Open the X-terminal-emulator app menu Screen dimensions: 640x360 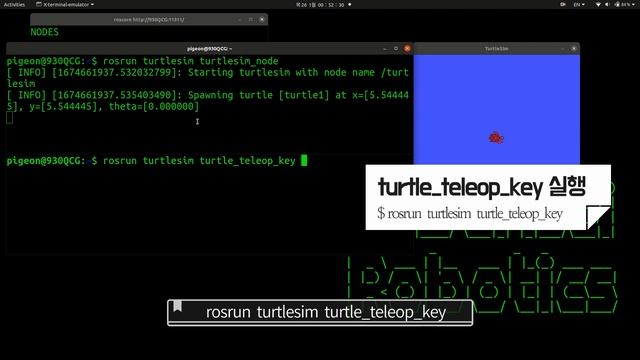coord(65,4)
